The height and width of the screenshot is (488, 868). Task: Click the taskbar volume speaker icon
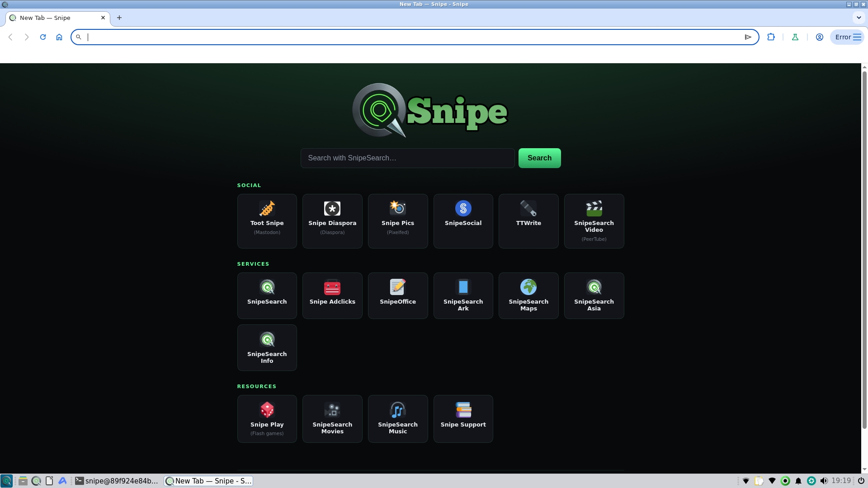(x=824, y=481)
